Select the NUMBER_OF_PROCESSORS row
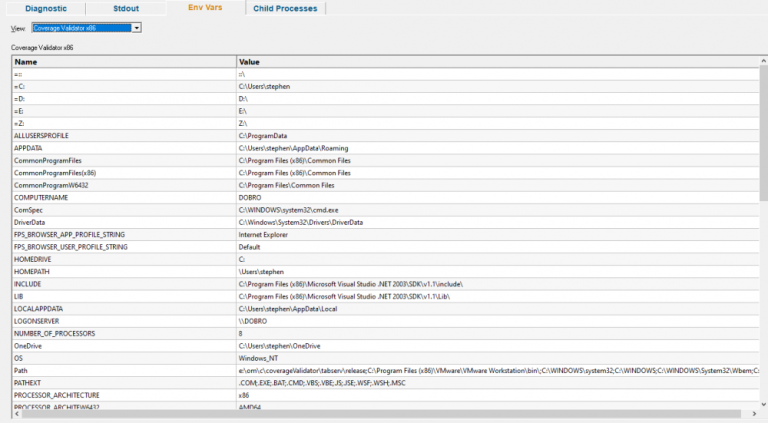 click(x=386, y=333)
